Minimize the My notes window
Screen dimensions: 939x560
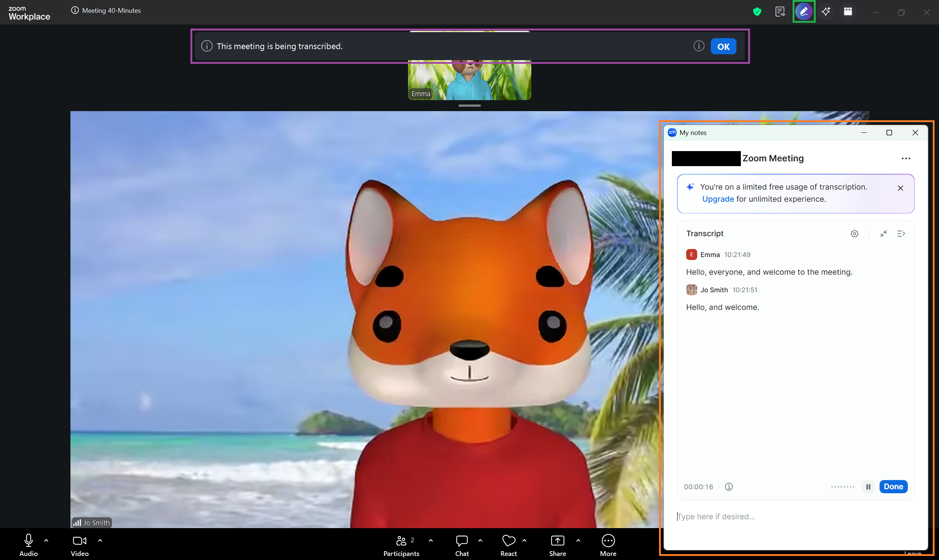click(863, 133)
